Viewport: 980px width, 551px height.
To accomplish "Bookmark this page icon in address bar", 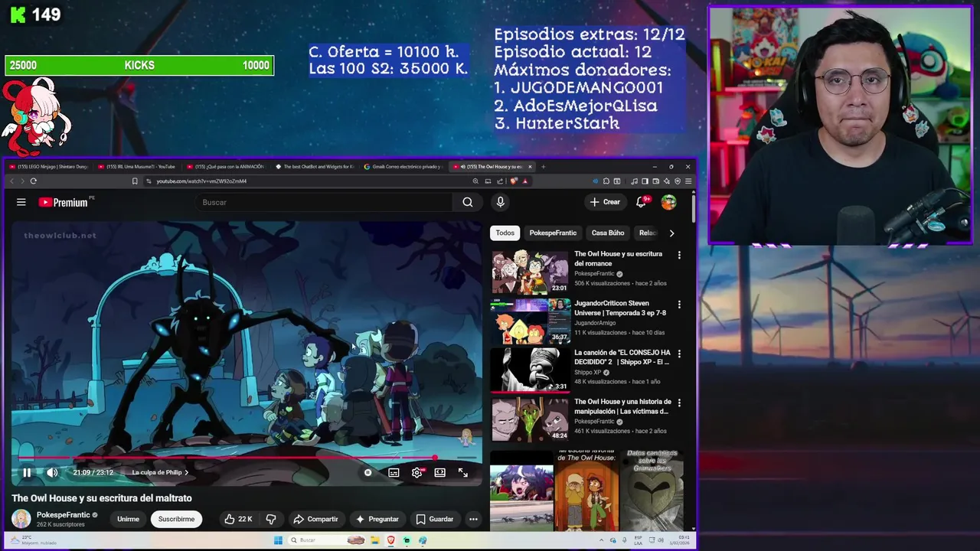I will [x=135, y=181].
